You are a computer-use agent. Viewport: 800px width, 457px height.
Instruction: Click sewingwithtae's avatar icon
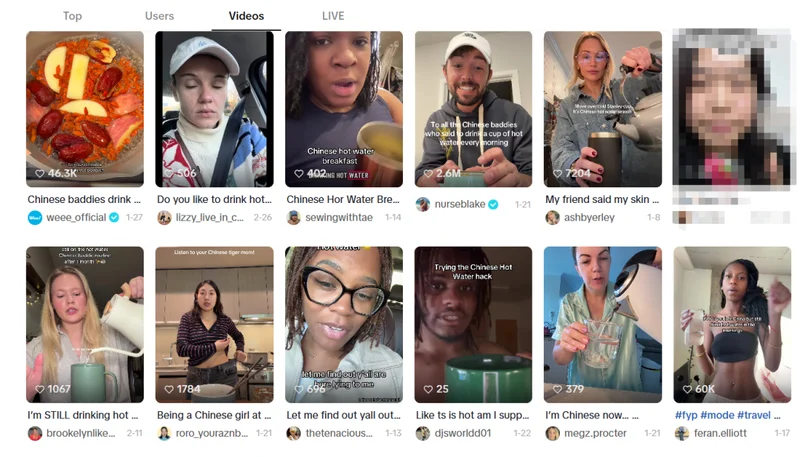[293, 218]
